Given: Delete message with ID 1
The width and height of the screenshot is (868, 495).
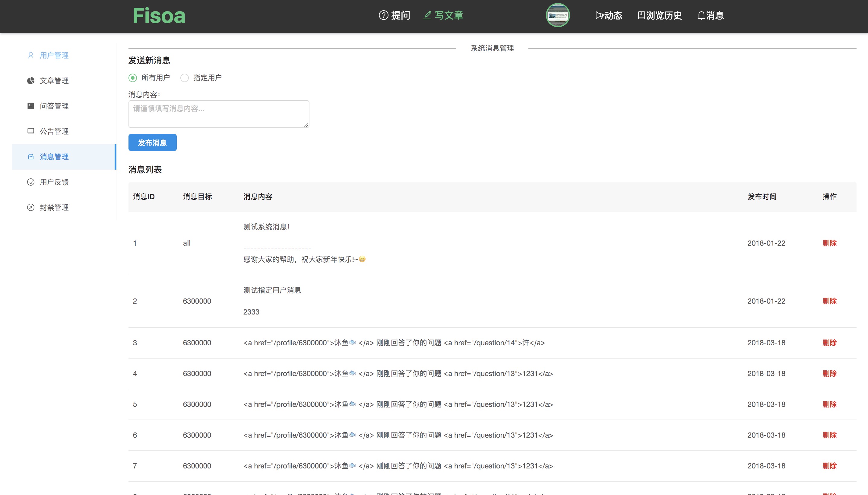Looking at the screenshot, I should coord(829,243).
